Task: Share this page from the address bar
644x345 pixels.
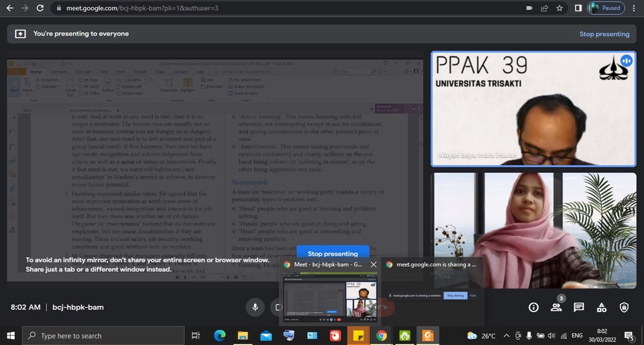Action: tap(544, 8)
